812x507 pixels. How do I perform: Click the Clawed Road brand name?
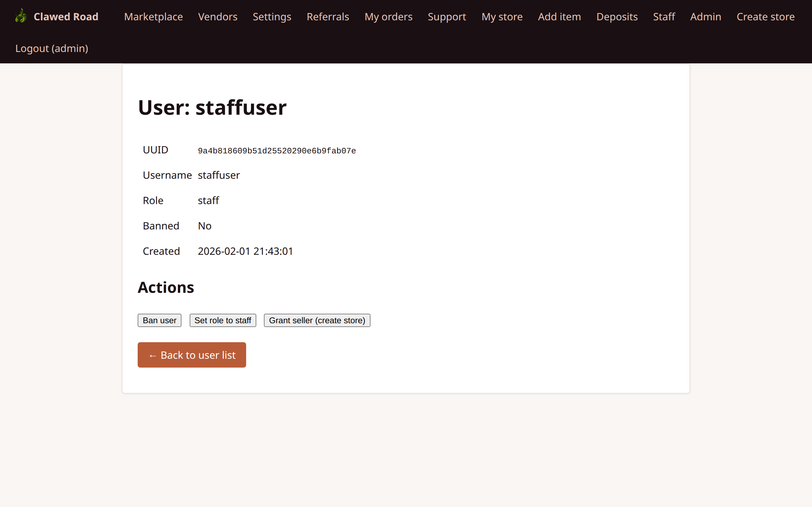coord(66,16)
